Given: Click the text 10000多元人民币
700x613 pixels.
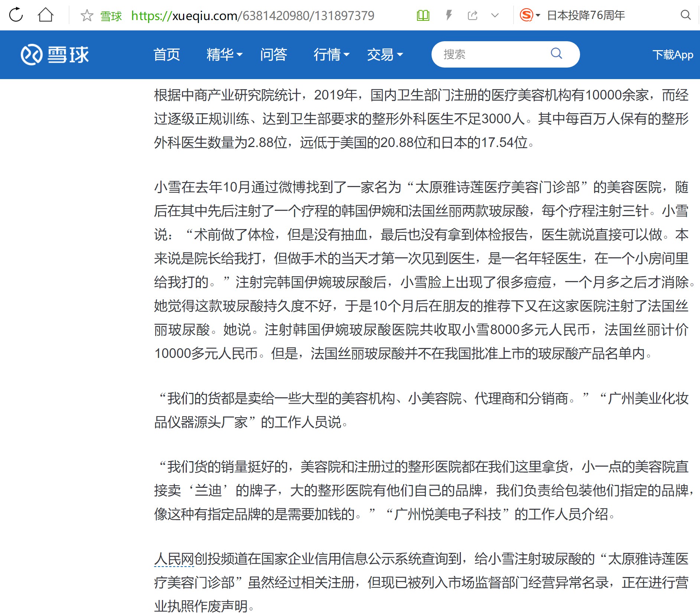Looking at the screenshot, I should pyautogui.click(x=206, y=353).
